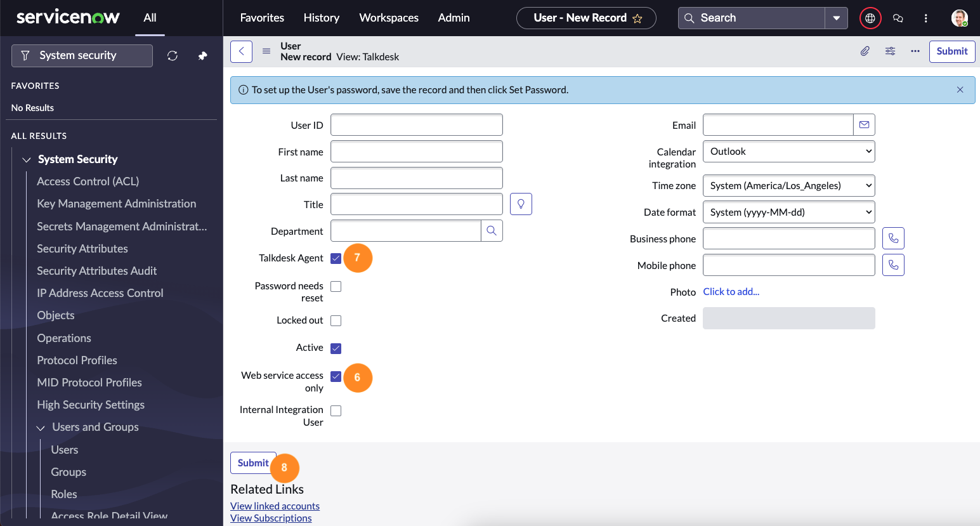Pin the navigation menu with the pin icon
This screenshot has height=526, width=980.
[203, 56]
